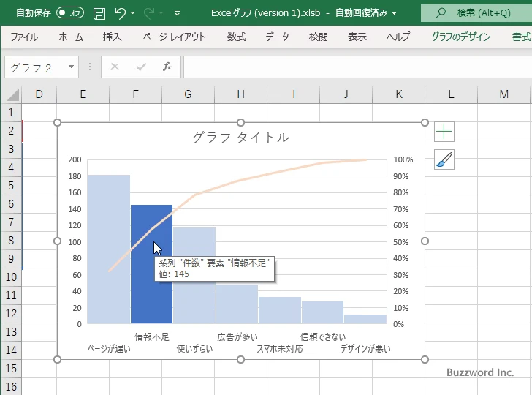Screen dimensions: 532x395
Task: Click the Chart Elements plus button
Action: pos(444,132)
